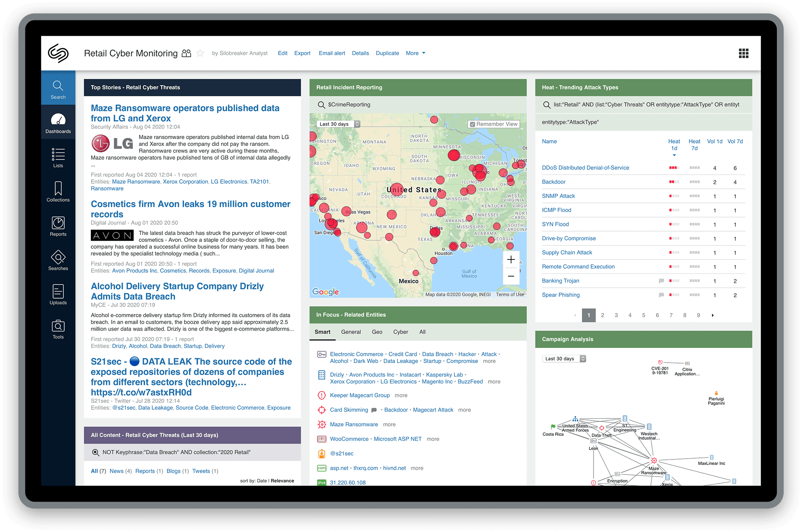
Task: Open DDoS Distributed Denial-of-Service entry
Action: [585, 168]
